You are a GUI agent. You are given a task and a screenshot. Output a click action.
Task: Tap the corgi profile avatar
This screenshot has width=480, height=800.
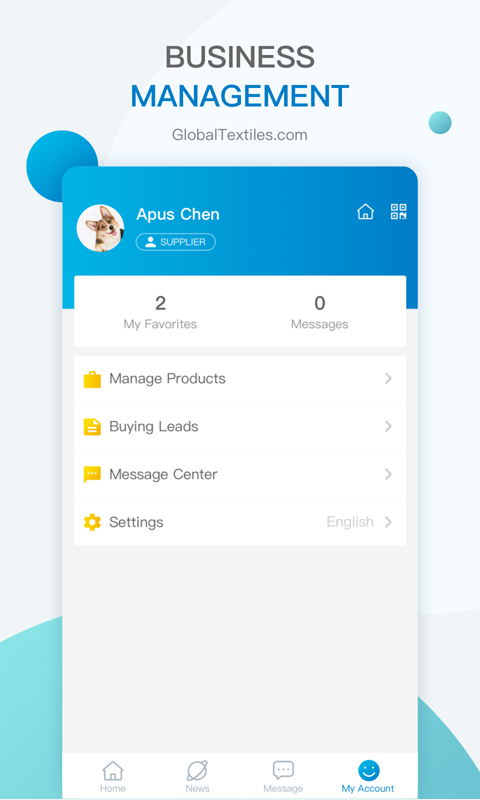pyautogui.click(x=100, y=228)
